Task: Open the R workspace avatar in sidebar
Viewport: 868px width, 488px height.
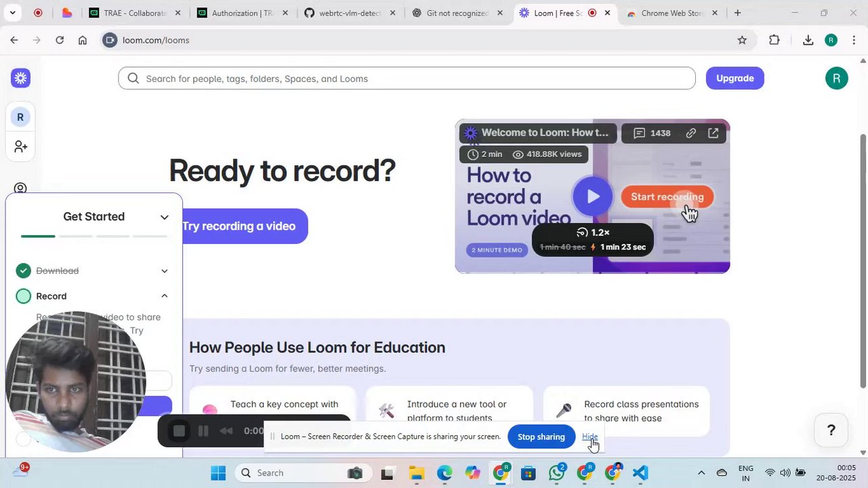Action: coord(20,117)
